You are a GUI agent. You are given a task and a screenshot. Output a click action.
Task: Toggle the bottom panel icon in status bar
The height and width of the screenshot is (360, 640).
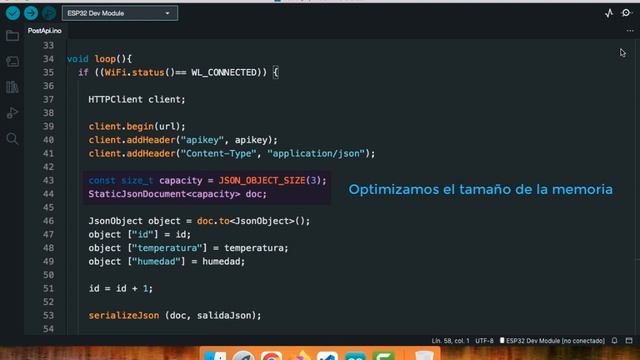[629, 340]
